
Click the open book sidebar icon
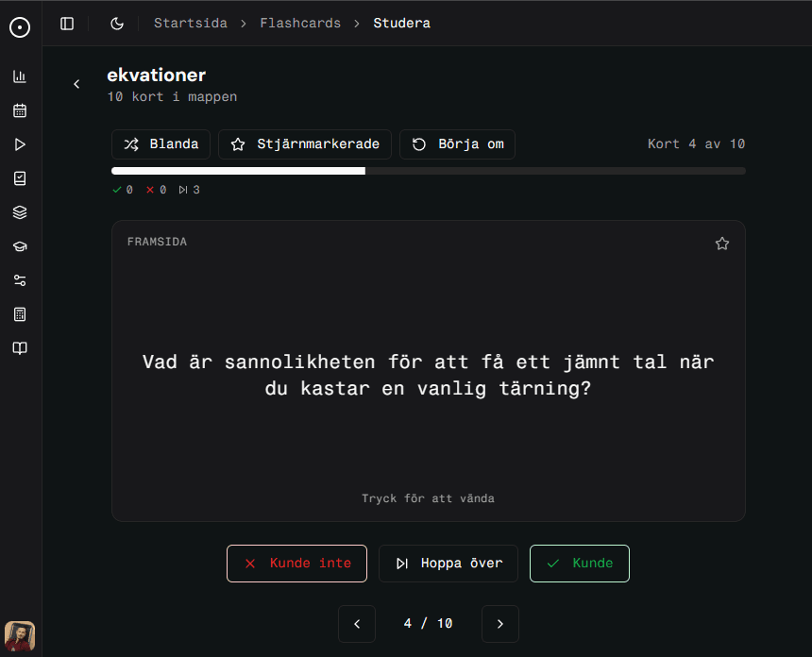click(x=20, y=348)
